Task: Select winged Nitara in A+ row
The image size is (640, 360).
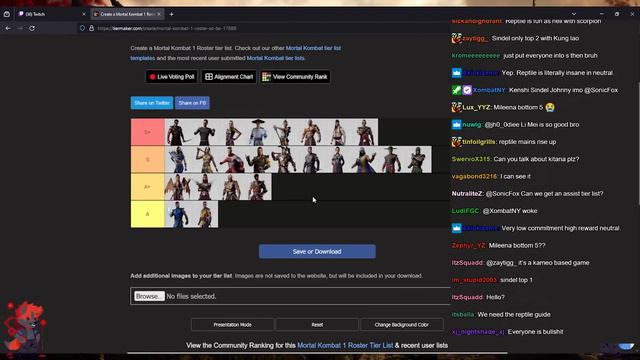Action: click(x=178, y=187)
